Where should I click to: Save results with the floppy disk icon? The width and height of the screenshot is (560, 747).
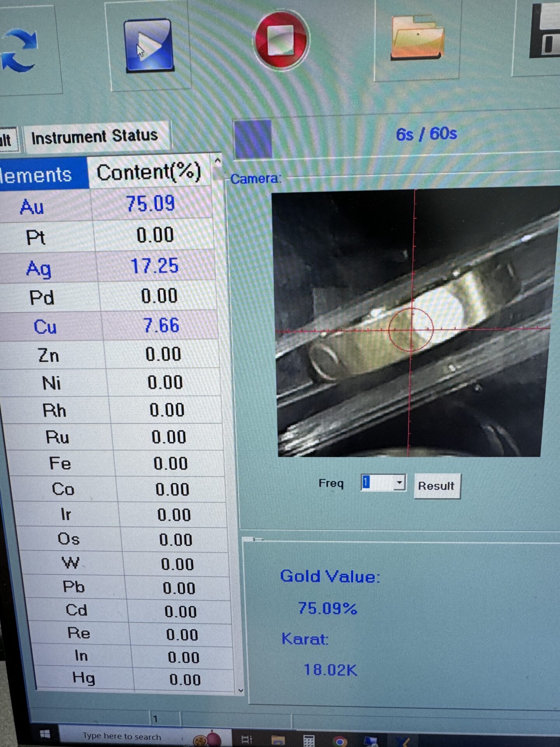[x=545, y=31]
